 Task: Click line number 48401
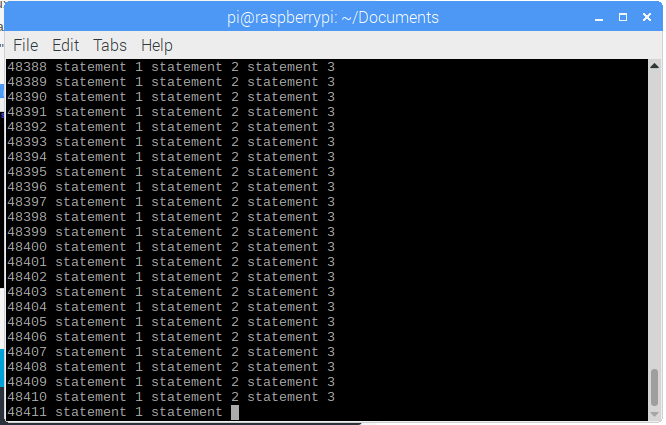(x=27, y=262)
